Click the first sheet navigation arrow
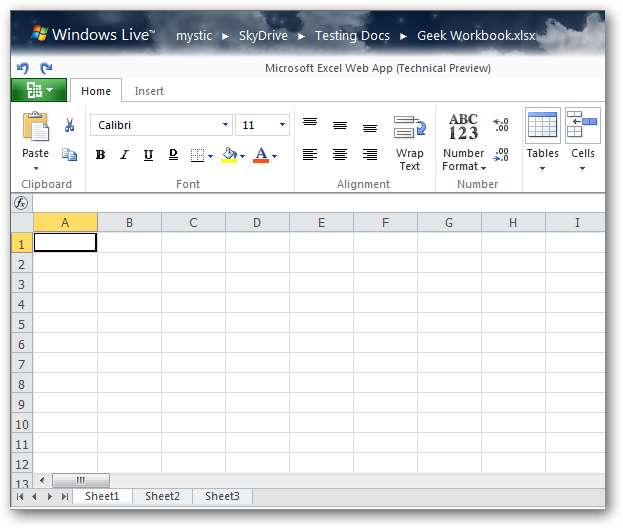623x528 pixels. (20, 497)
